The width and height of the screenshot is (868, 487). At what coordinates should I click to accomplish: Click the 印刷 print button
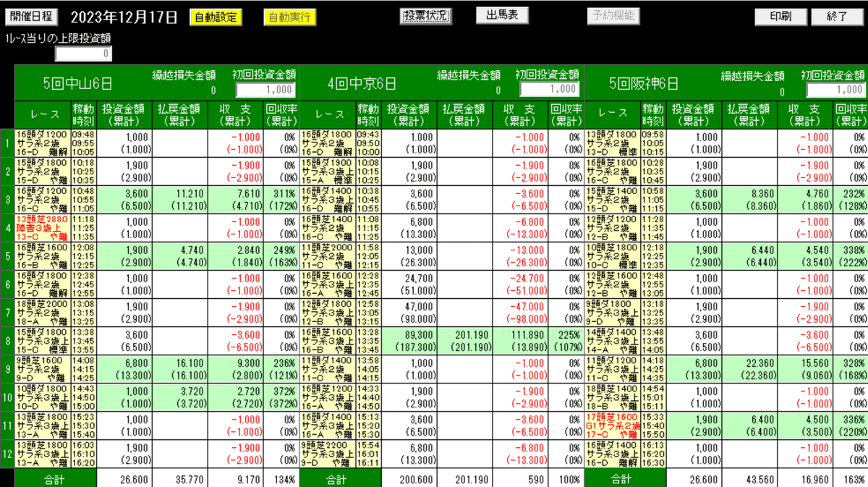point(780,16)
